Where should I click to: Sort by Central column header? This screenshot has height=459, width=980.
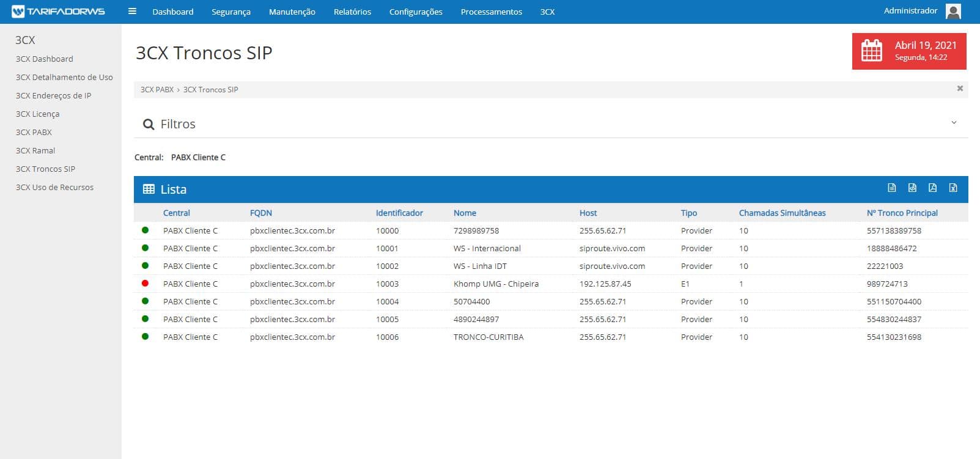(x=177, y=213)
